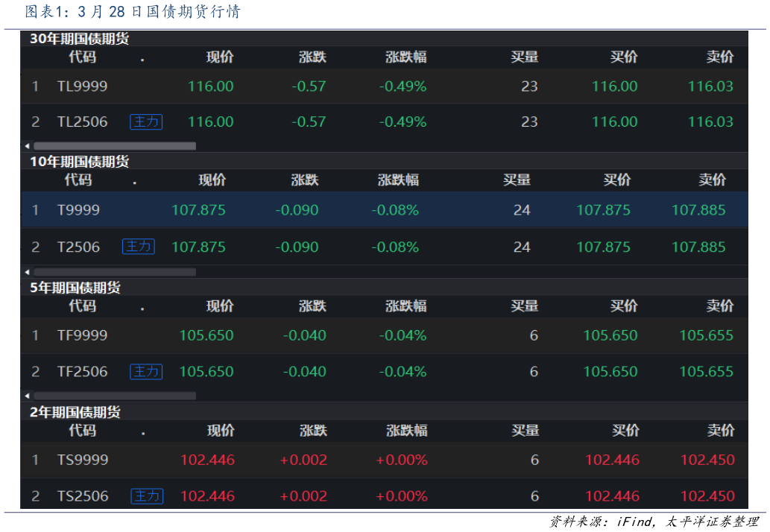Sort 30年期 table by 涨跌幅 column header

pyautogui.click(x=405, y=57)
